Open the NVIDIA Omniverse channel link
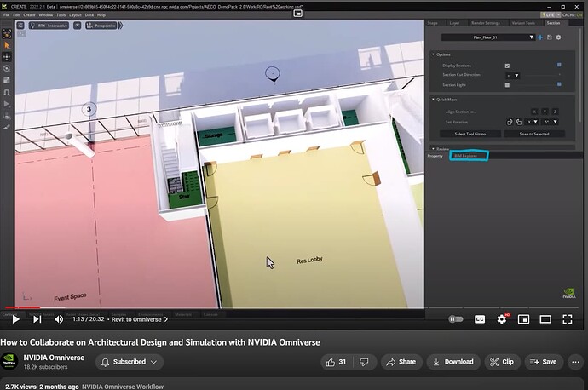Viewport: 588px width, 390px height. (54, 358)
